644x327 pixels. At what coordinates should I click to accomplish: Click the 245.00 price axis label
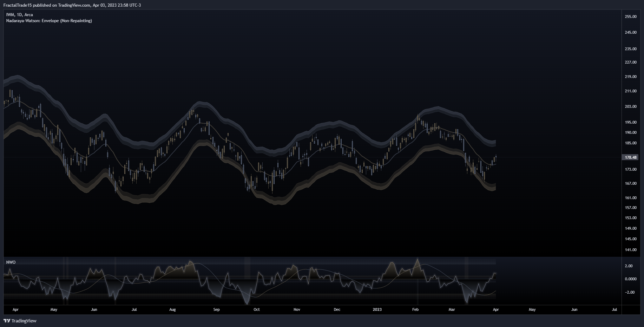631,32
